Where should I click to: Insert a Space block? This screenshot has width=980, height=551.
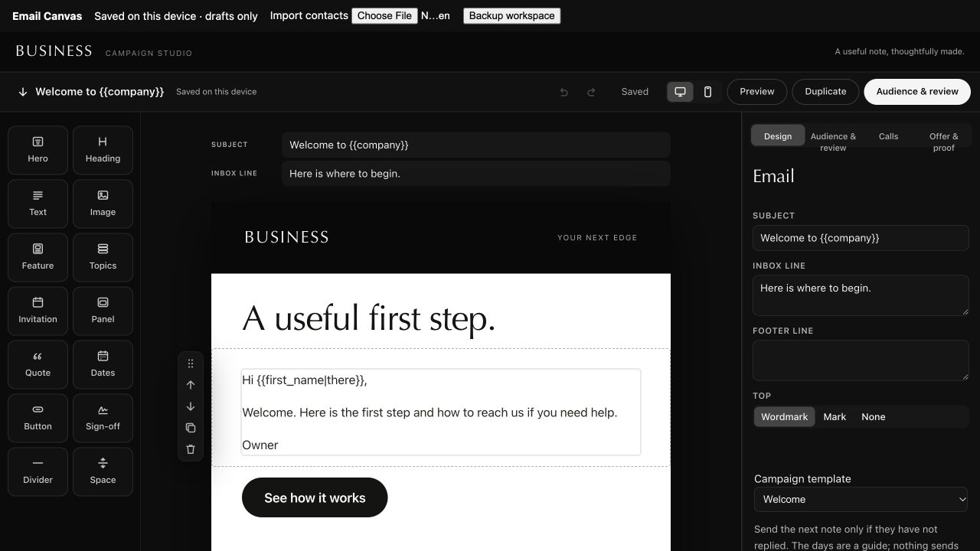coord(103,471)
